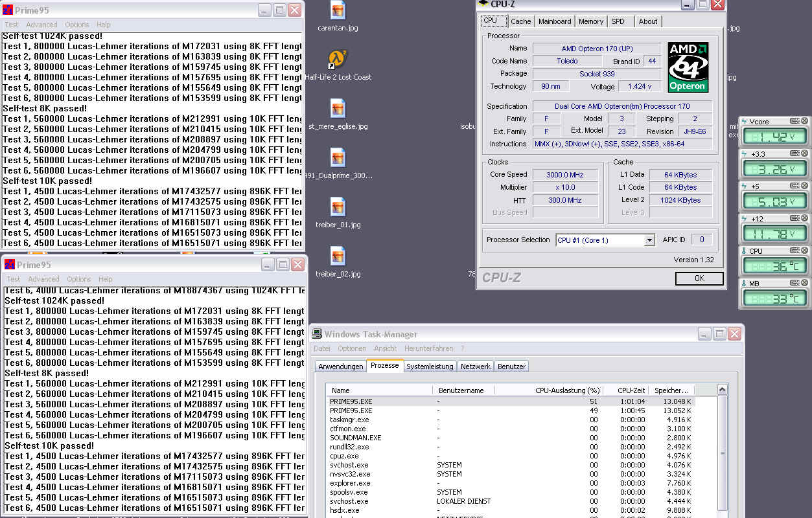
Task: Select the treiber_01.jpg desktop icon
Action: click(338, 207)
